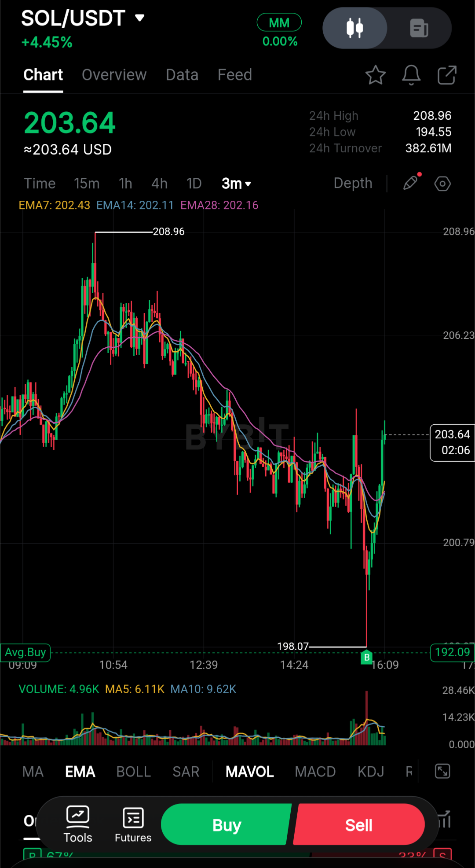Tap the B buy marker on chart
Image resolution: width=475 pixels, height=868 pixels.
coord(366,657)
